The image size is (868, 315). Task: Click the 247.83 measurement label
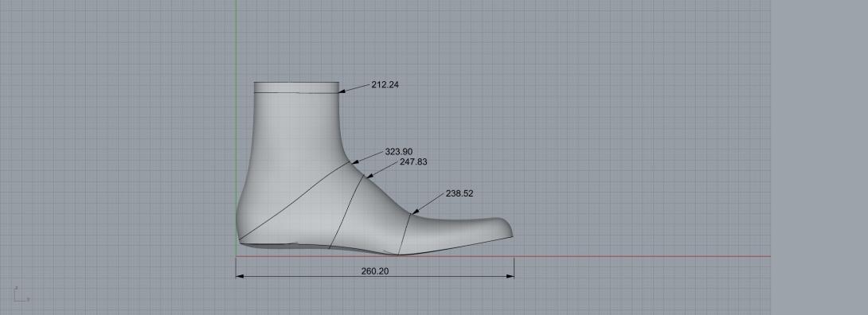pos(413,162)
